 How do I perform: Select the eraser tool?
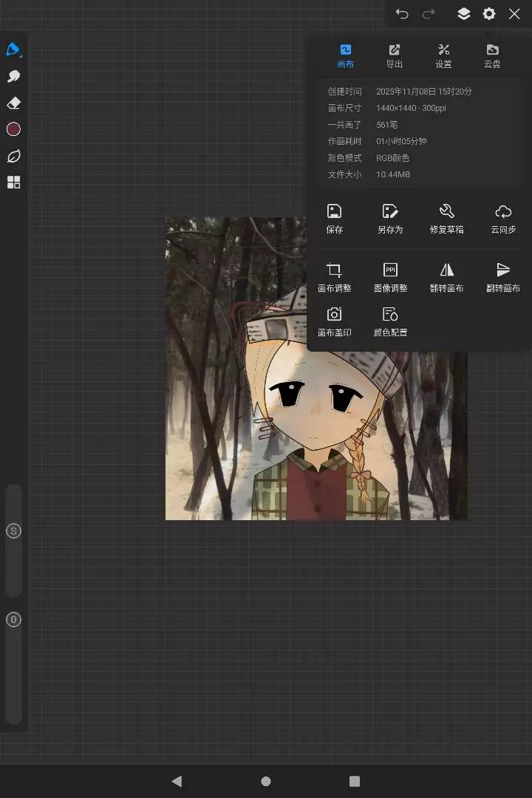[13, 103]
